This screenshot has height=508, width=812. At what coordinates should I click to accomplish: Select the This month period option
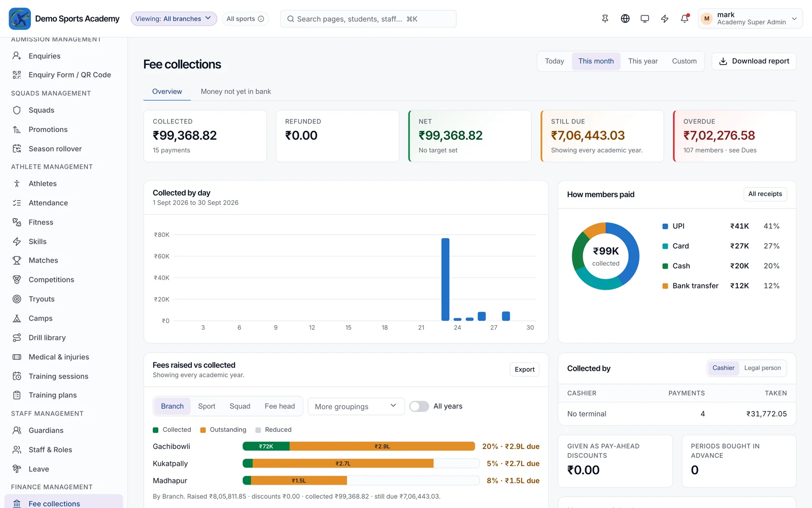click(596, 61)
